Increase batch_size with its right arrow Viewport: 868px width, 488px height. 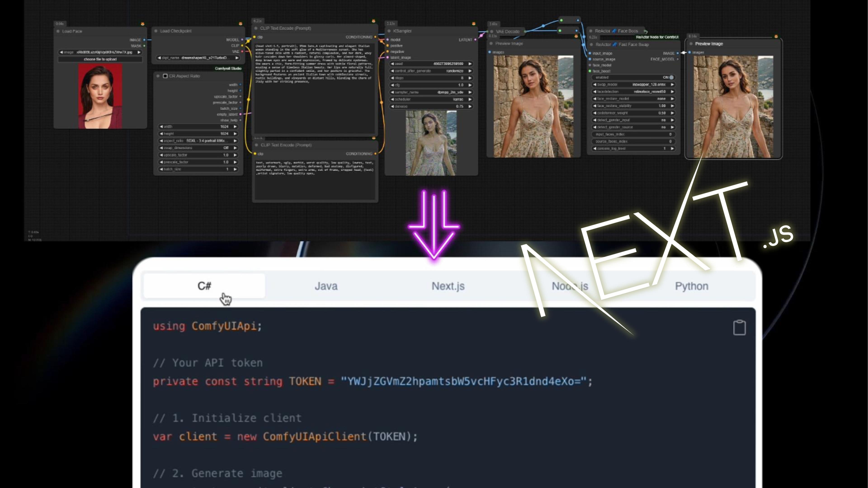click(235, 169)
